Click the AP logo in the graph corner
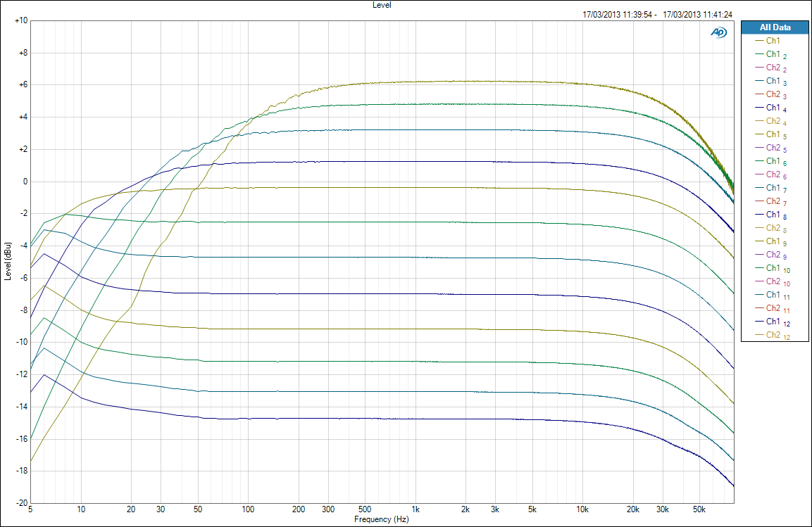 [718, 32]
